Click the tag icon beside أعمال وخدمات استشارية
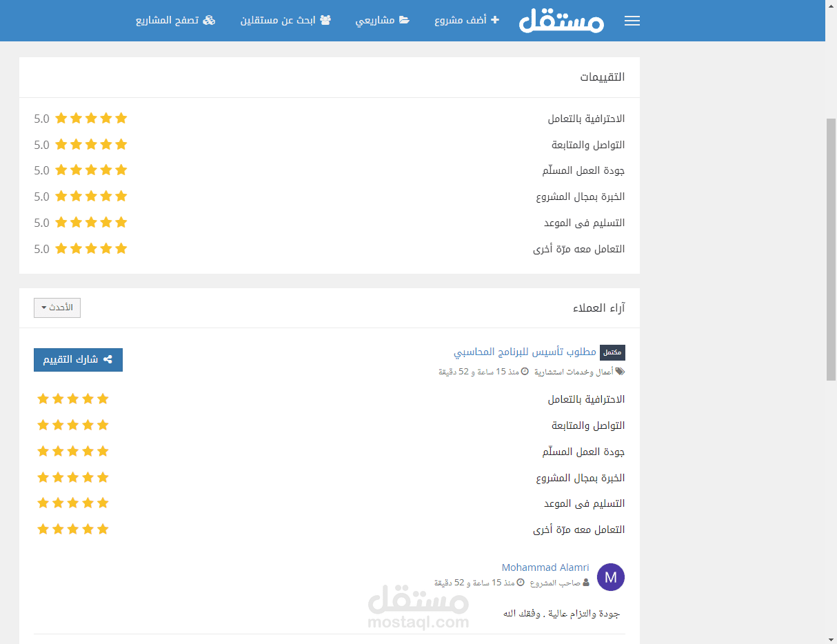Viewport: 837px width, 644px height. 620,371
